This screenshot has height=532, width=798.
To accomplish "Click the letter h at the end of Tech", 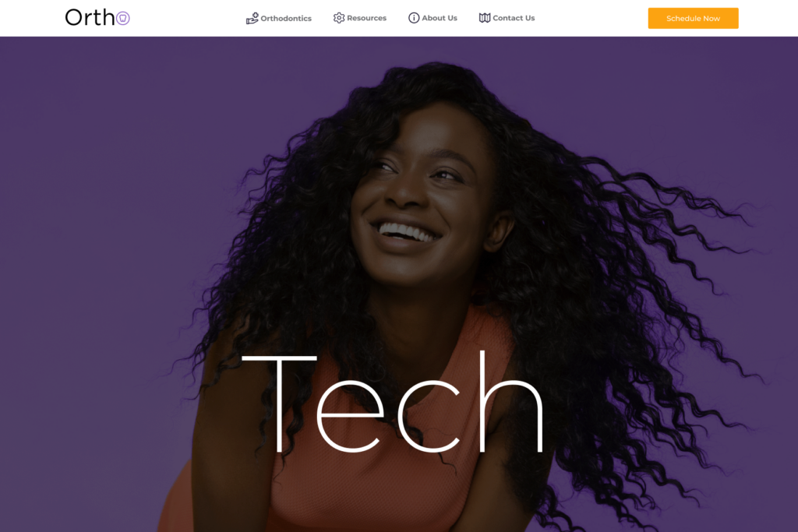I will tap(511, 402).
